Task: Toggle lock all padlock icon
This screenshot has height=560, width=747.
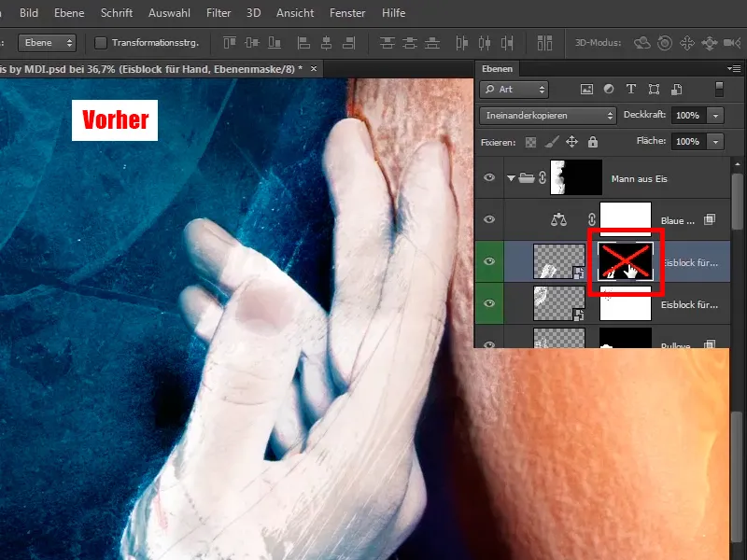Action: pos(593,142)
